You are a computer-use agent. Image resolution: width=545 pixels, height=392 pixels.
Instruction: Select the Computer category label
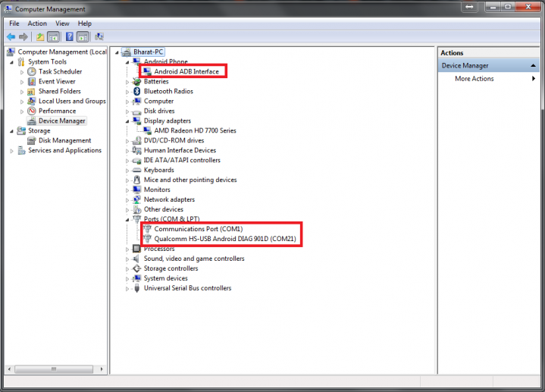pos(159,101)
